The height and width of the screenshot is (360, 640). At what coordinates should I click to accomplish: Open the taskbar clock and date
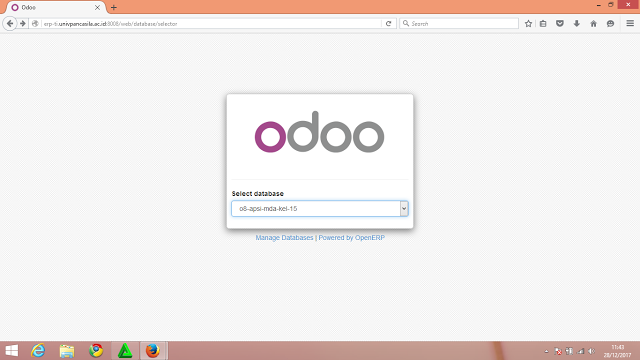[618, 351]
